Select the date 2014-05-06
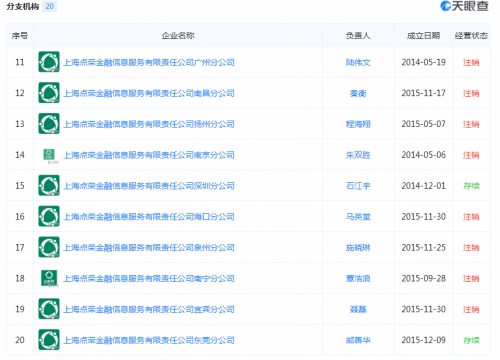500x360 pixels. coord(423,155)
